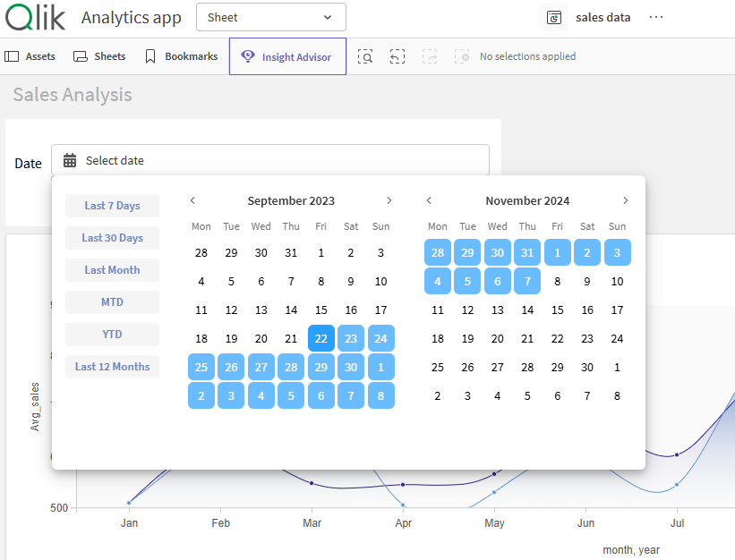Pick September 22 in the left calendar
The image size is (735, 560).
point(321,339)
